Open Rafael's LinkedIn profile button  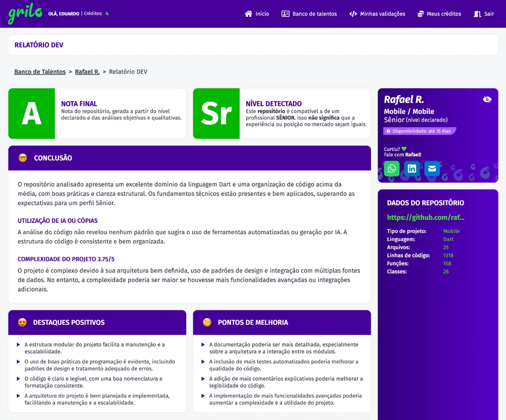[412, 169]
